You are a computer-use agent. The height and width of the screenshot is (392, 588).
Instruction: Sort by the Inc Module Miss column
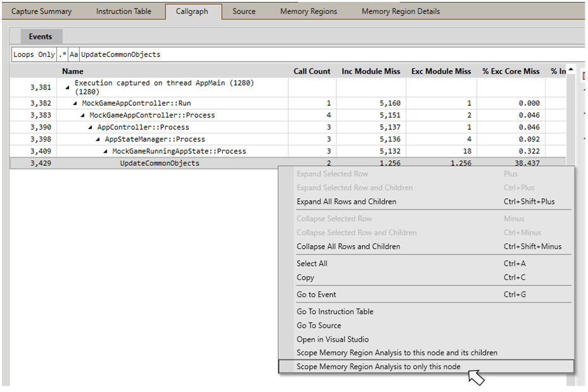[371, 71]
